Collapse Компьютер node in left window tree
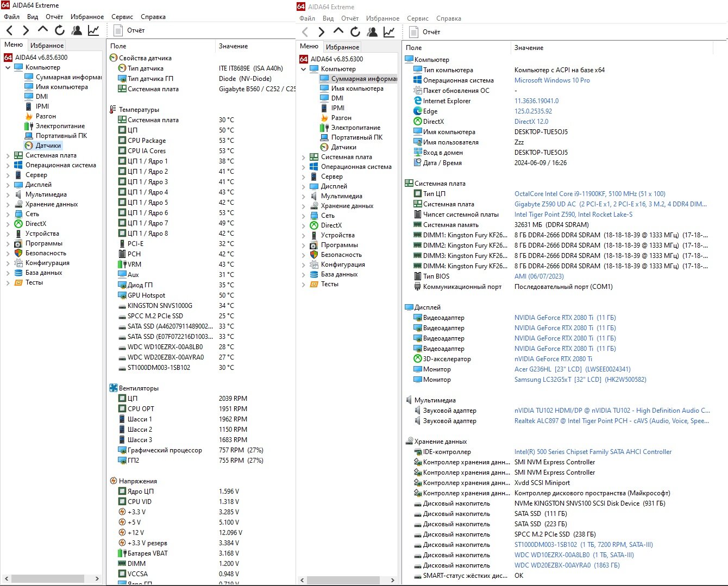Image resolution: width=728 pixels, height=586 pixels. pos(8,67)
